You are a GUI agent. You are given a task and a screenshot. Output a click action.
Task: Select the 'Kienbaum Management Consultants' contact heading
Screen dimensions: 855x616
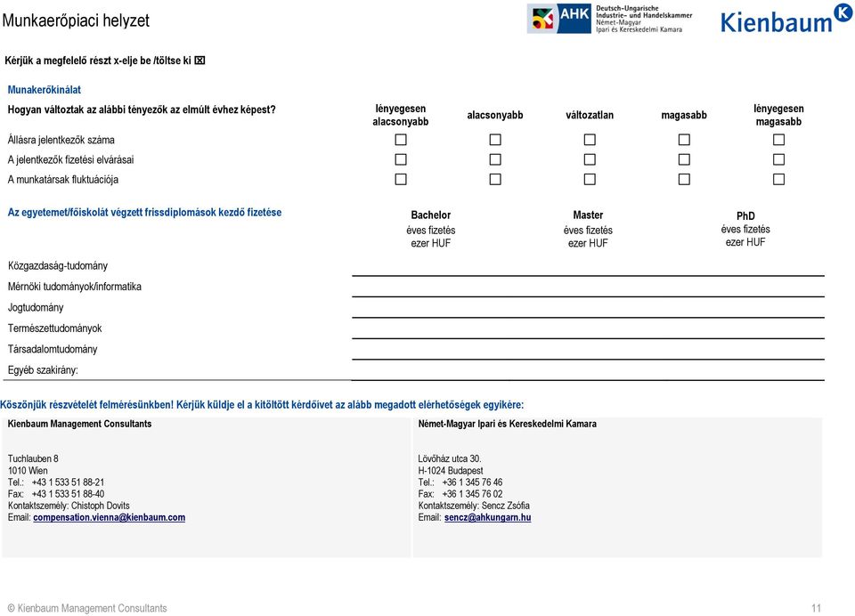pyautogui.click(x=79, y=424)
